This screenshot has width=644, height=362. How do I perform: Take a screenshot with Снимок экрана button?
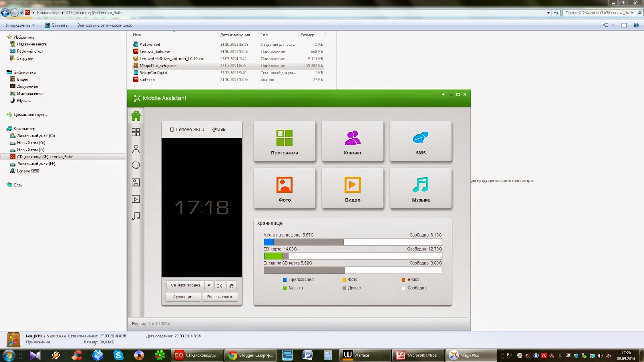[186, 286]
